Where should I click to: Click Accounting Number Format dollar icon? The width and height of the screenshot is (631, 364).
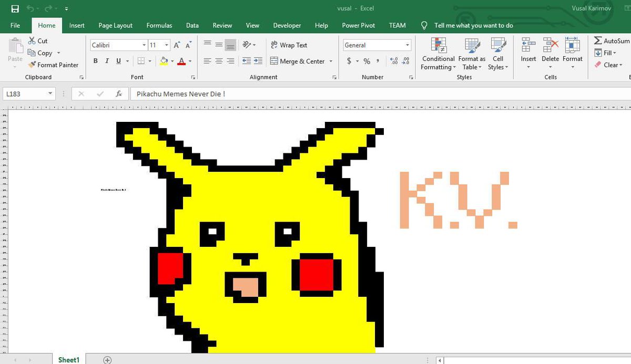coord(349,61)
